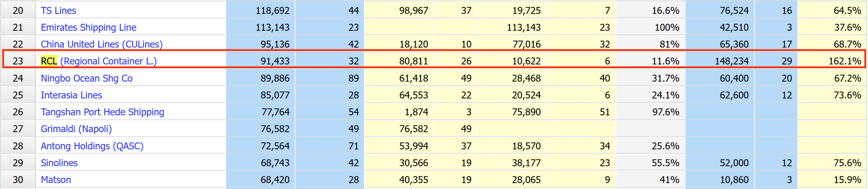Select TS Lines orderbook 76,524 cell
The image size is (868, 189).
click(x=720, y=10)
